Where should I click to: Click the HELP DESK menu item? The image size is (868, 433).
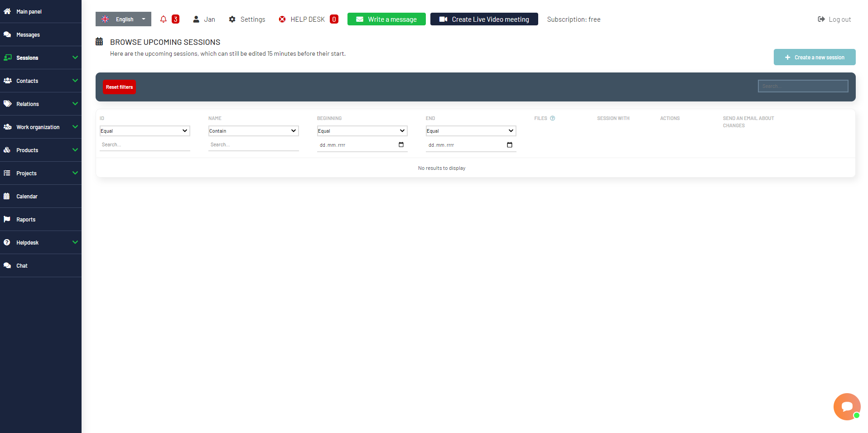tap(308, 19)
